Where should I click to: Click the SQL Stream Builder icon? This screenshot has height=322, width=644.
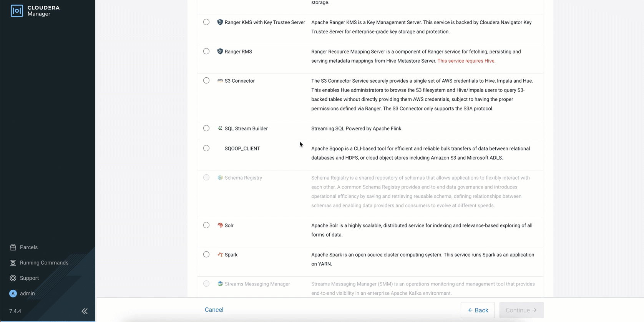(220, 128)
